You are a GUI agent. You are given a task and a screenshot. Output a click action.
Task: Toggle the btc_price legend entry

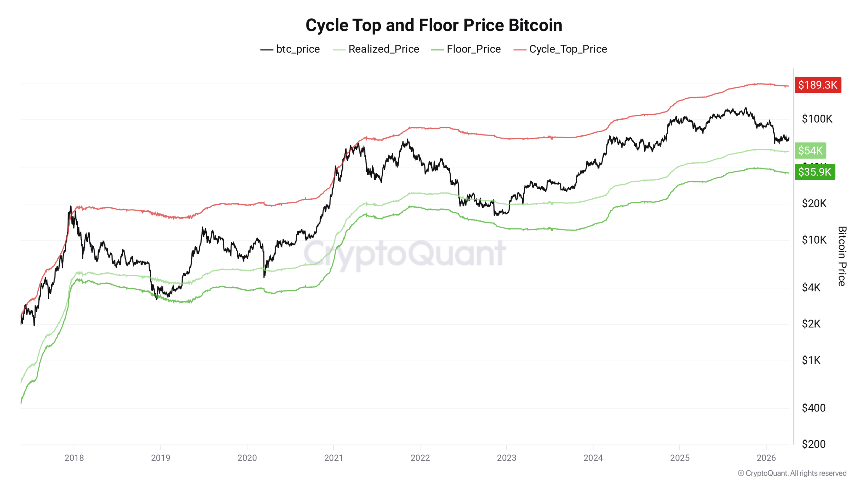click(297, 49)
